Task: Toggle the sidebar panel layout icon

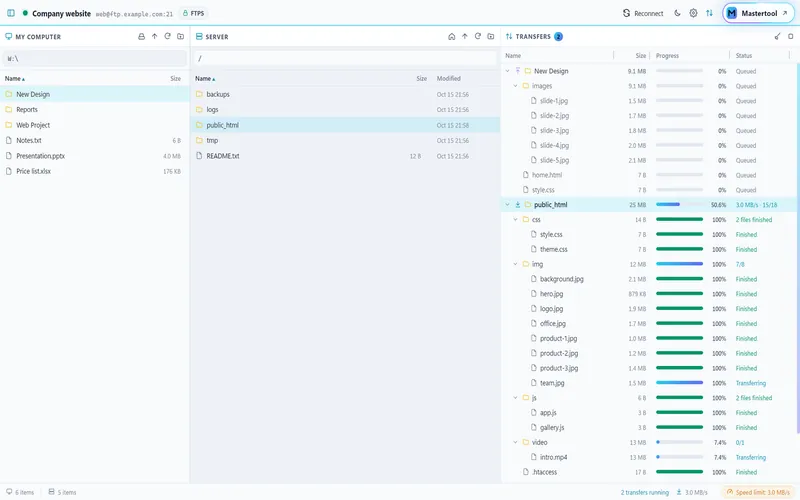Action: 11,13
